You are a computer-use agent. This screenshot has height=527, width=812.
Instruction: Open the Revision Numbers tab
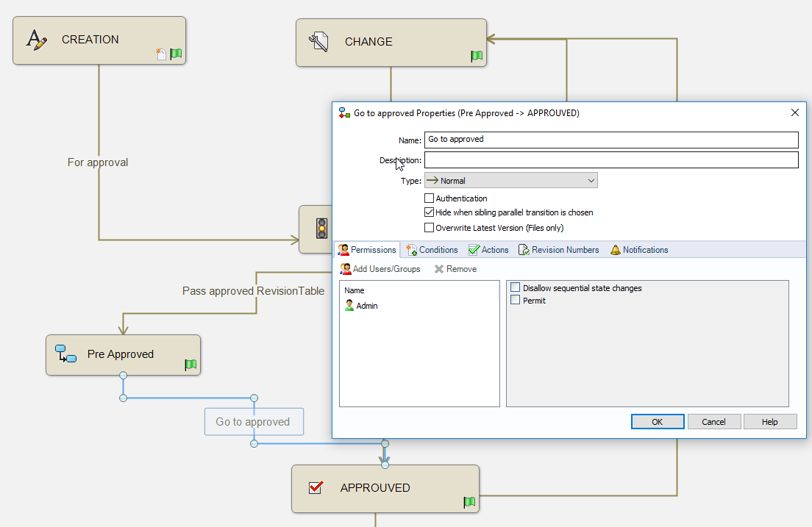click(558, 250)
